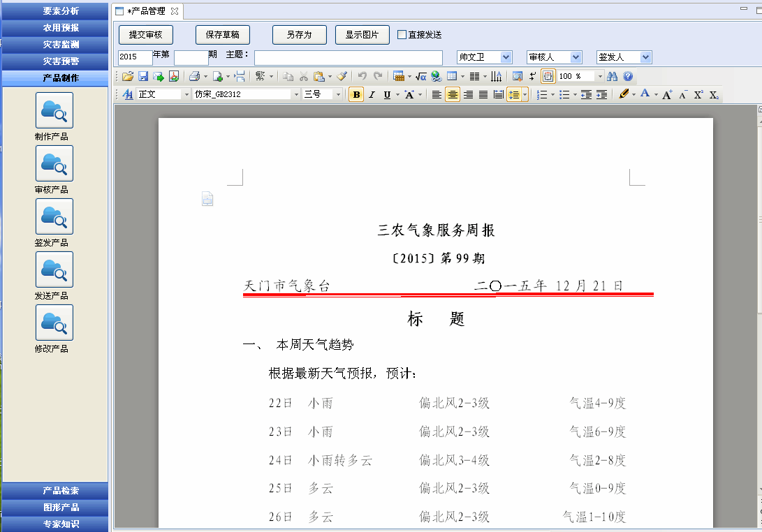Open the 审核人 dropdown

coord(576,57)
